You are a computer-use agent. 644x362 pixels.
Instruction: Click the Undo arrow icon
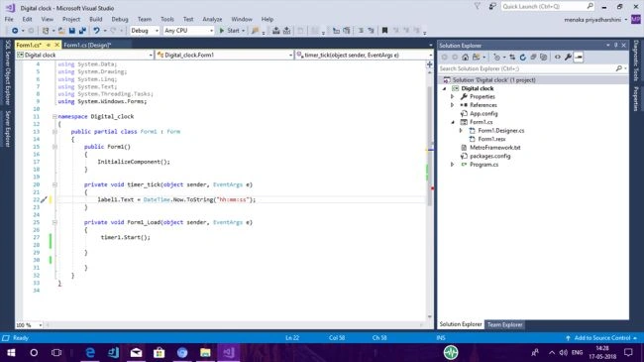tap(96, 31)
